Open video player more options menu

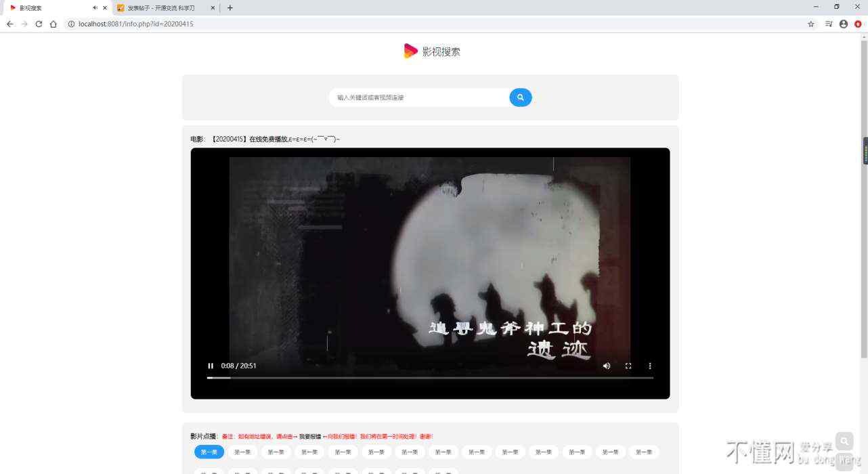pyautogui.click(x=650, y=366)
